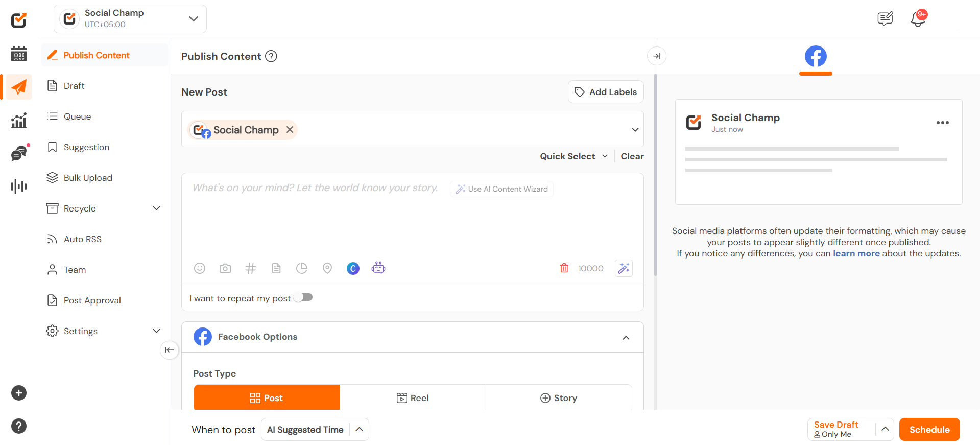Open the Social Champ workspace dropdown
980x445 pixels.
tap(130, 19)
